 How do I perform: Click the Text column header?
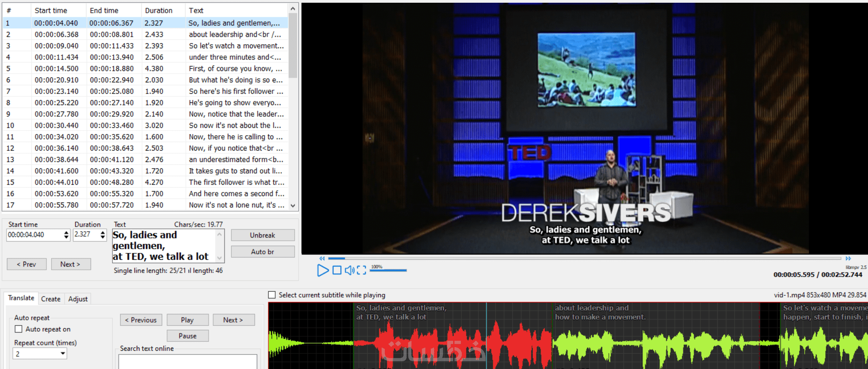pos(236,10)
